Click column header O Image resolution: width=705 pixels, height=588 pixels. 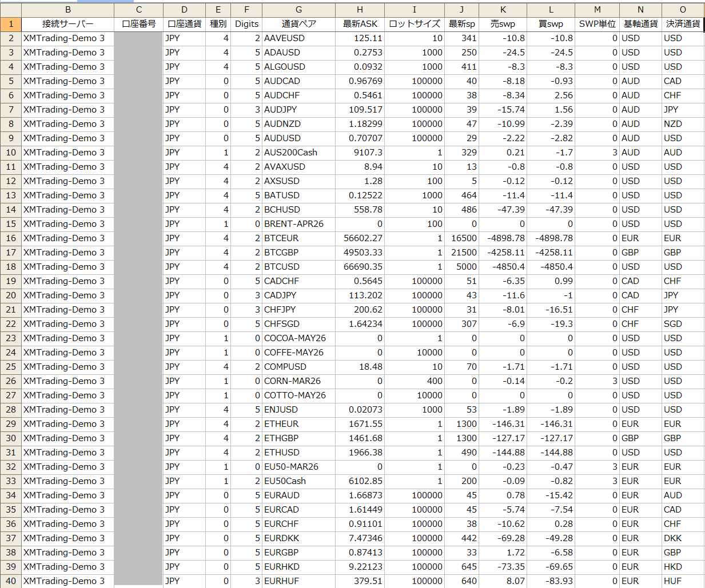(x=683, y=10)
